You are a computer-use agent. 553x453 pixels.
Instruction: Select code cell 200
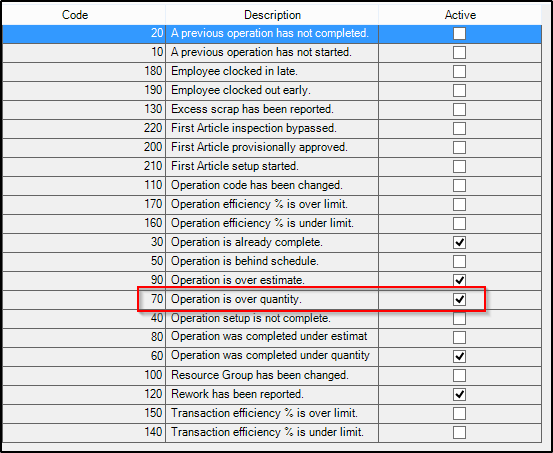[84, 147]
